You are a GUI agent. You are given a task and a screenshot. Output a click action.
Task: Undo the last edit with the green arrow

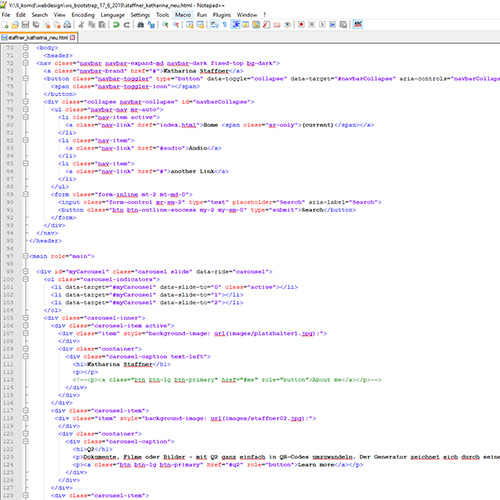tap(116, 25)
